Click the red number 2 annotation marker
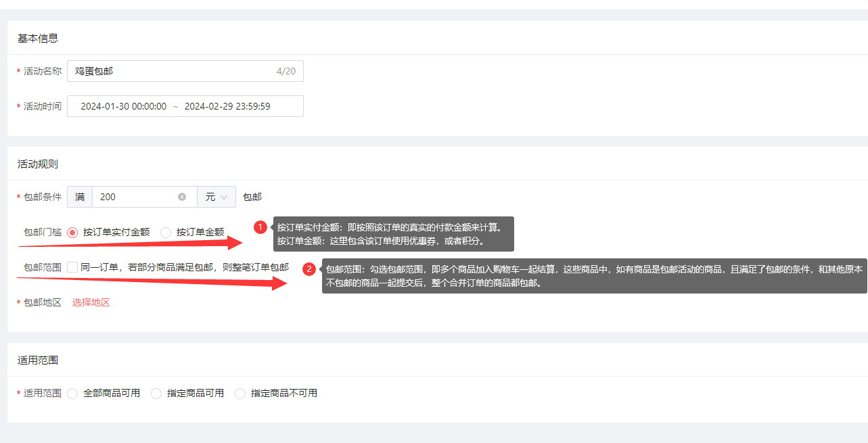The height and width of the screenshot is (443, 868). [x=309, y=269]
